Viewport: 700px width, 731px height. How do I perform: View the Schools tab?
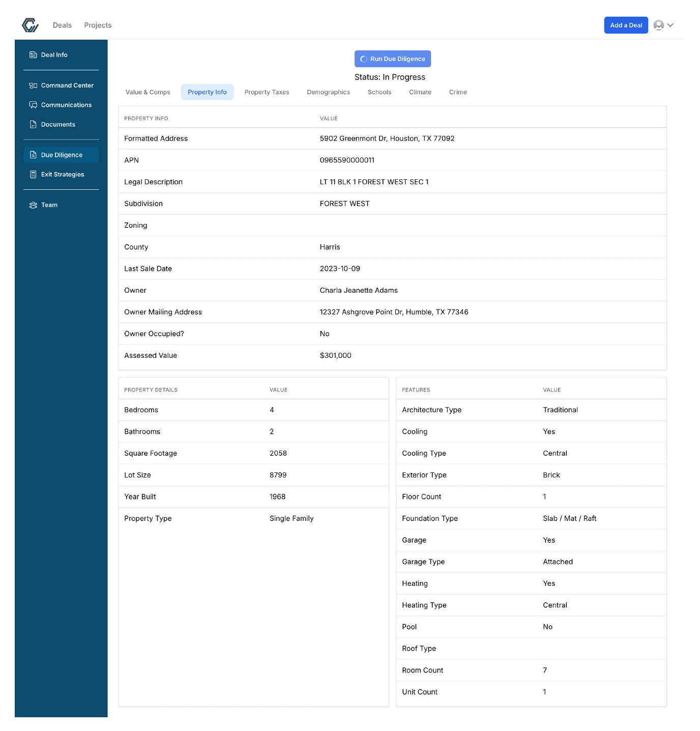pyautogui.click(x=380, y=92)
